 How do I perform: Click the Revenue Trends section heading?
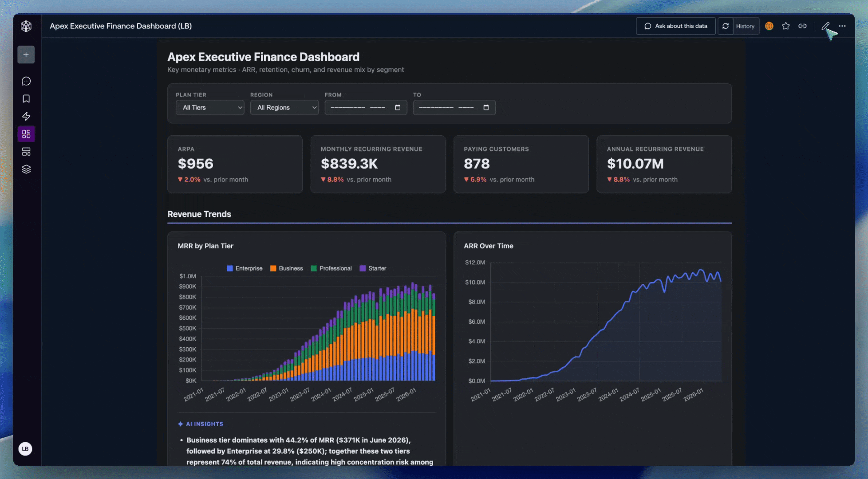pos(199,214)
